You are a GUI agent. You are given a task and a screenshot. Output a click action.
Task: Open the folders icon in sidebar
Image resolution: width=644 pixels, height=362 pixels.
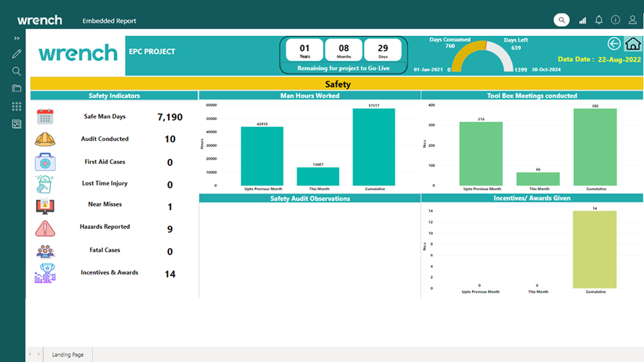(x=17, y=88)
